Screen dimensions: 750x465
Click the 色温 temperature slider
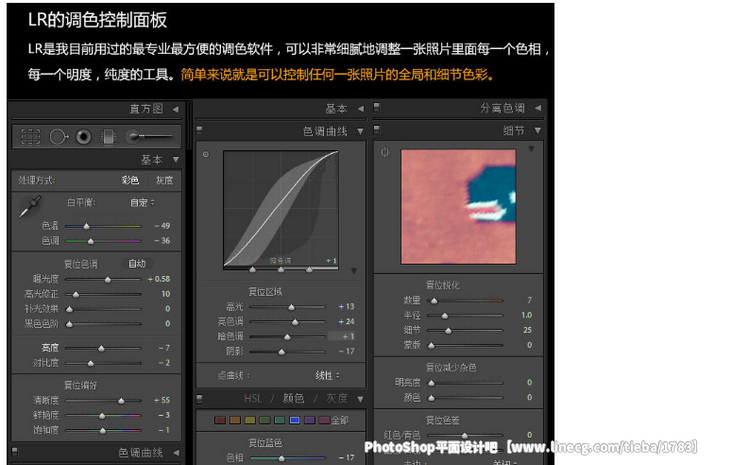[103, 226]
